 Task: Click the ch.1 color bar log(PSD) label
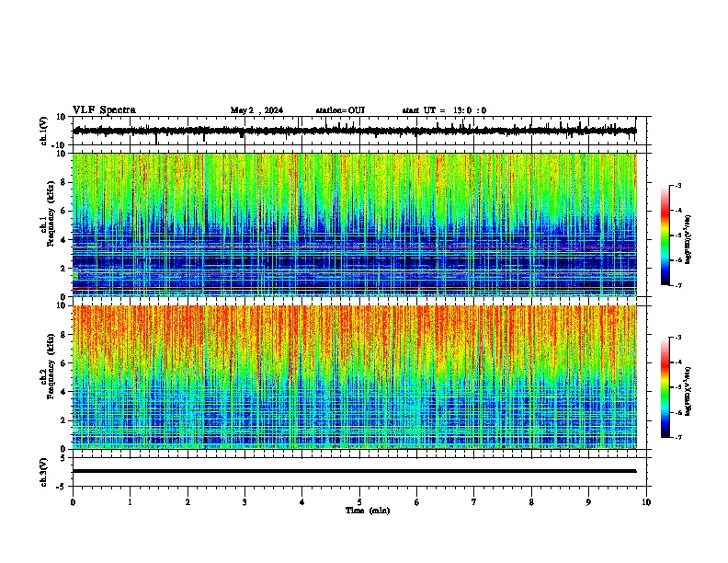tap(688, 239)
